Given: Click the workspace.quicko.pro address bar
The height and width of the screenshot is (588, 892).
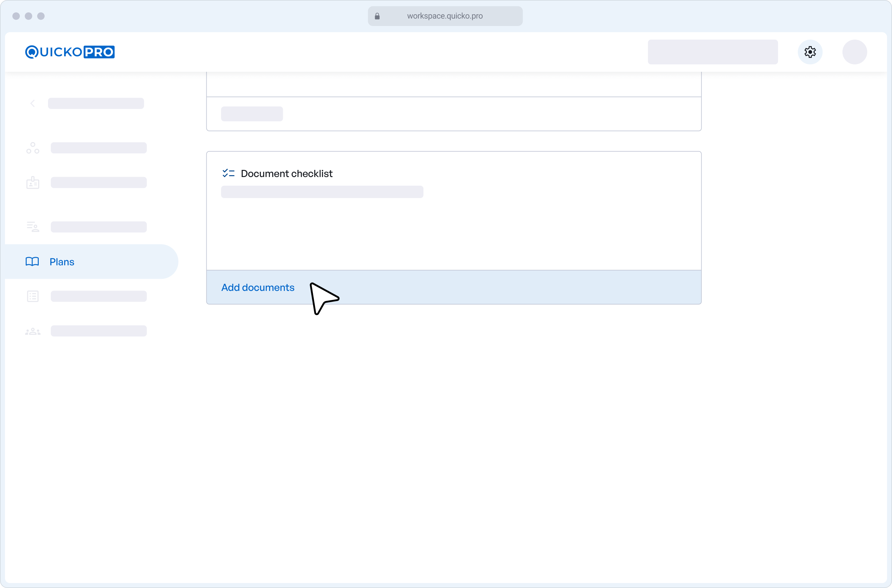Looking at the screenshot, I should pos(445,16).
